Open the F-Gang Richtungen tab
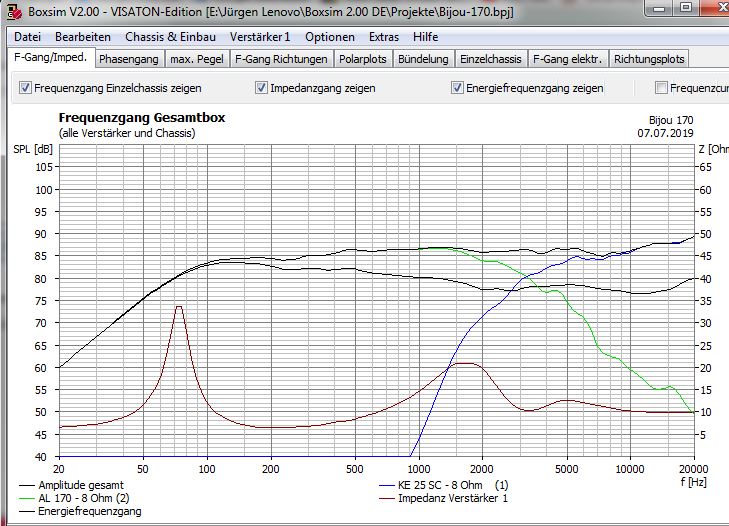The height and width of the screenshot is (526, 729). [281, 59]
